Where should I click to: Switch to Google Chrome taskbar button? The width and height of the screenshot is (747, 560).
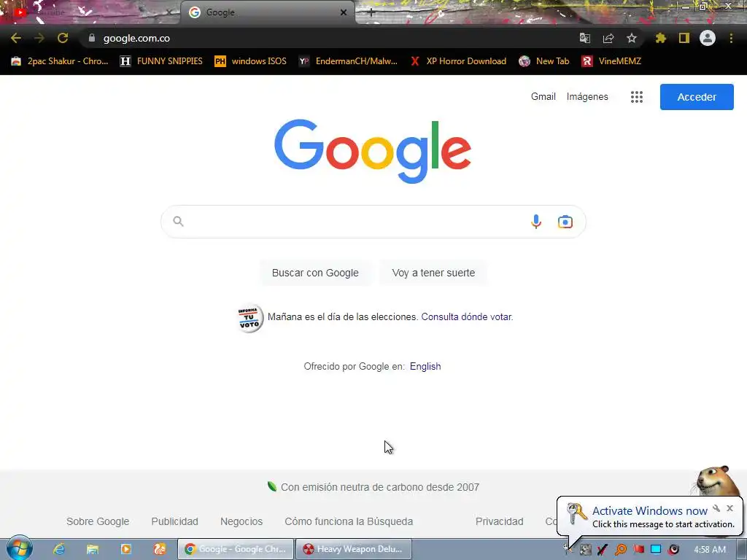pos(236,549)
